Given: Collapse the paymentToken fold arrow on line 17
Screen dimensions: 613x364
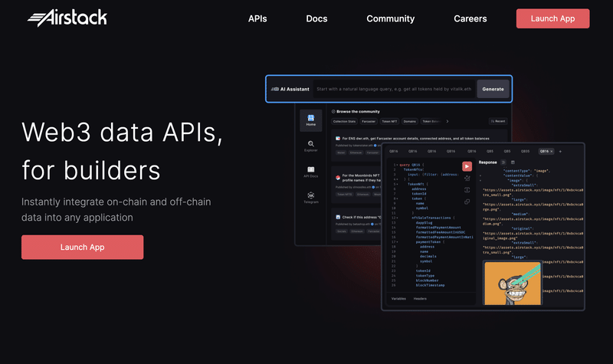Looking at the screenshot, I should point(398,242).
